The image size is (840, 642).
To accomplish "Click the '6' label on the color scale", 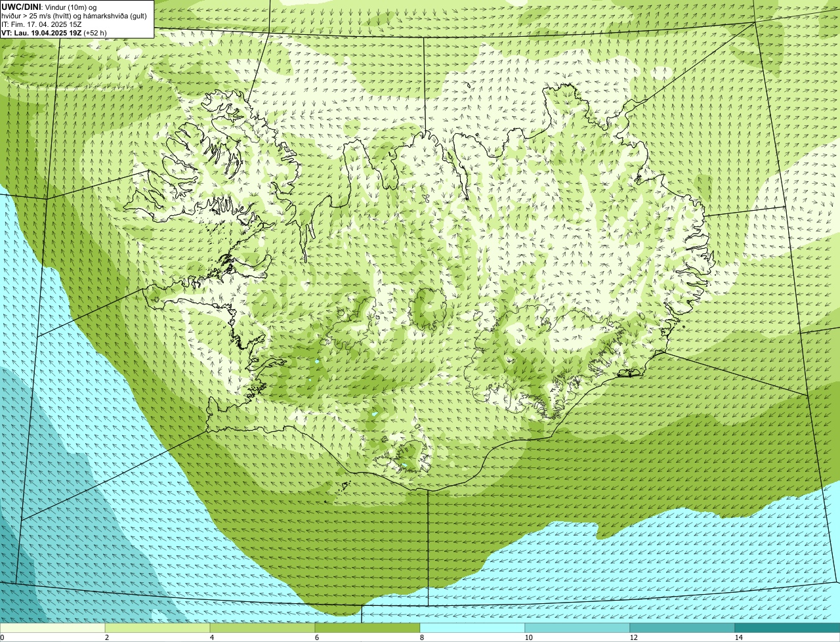I will tap(316, 637).
